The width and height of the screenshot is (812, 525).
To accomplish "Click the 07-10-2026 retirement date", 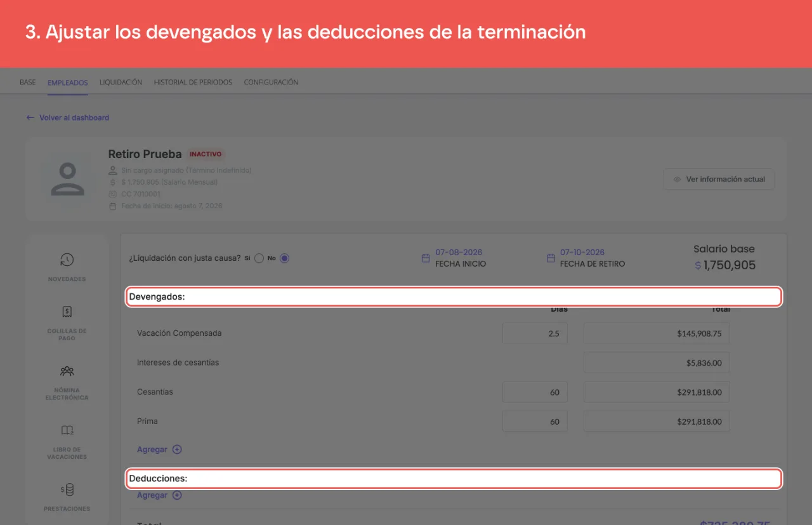I will (x=582, y=253).
